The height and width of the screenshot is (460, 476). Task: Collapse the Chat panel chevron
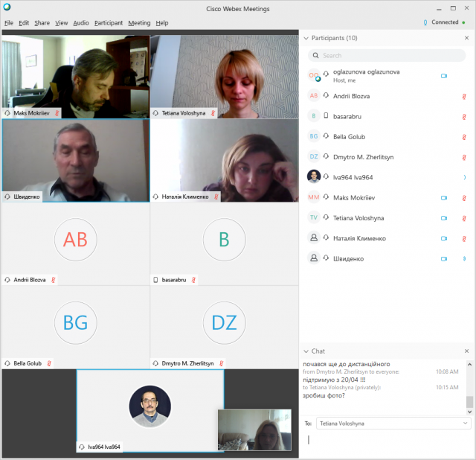306,351
